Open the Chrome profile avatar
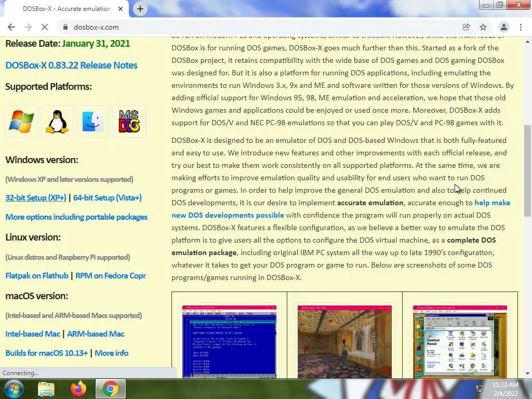 click(x=504, y=27)
